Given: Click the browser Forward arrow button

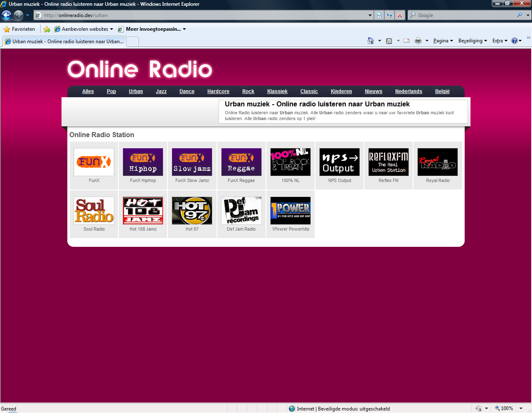Looking at the screenshot, I should (18, 15).
